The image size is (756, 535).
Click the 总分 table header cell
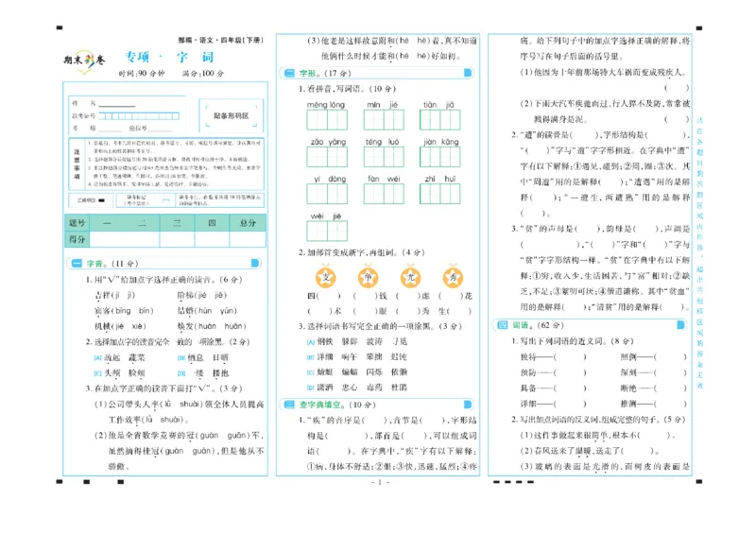coord(248,223)
